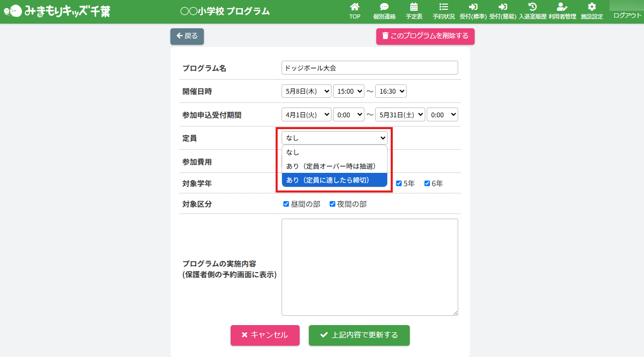Open 個別連絡 chat bubble icon
This screenshot has height=357, width=644.
click(x=384, y=7)
